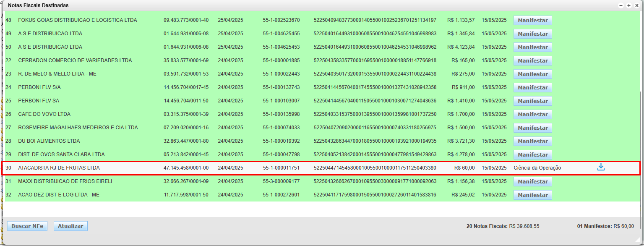Download the XML for ATACADISTA RJ DE FRUTAS
644x246 pixels.
point(601,167)
